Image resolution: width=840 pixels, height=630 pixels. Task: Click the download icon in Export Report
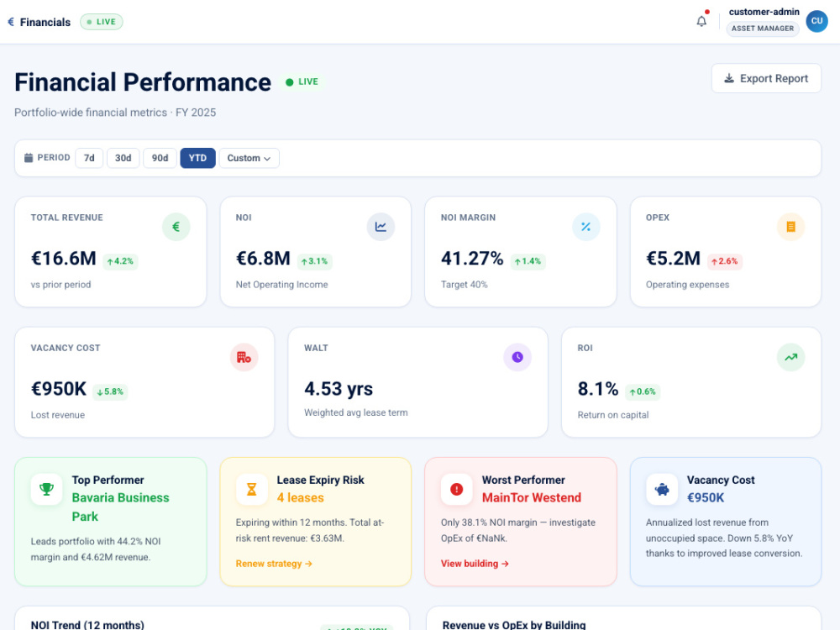coord(729,79)
